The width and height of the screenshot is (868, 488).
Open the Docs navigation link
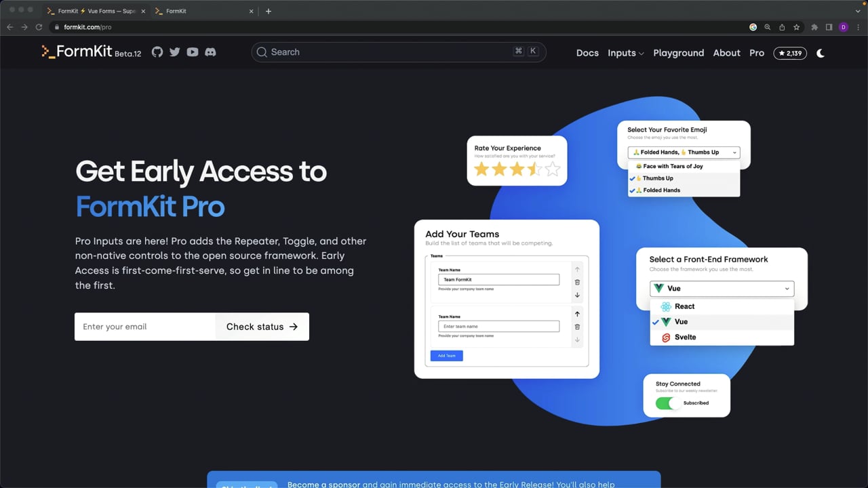tap(587, 53)
